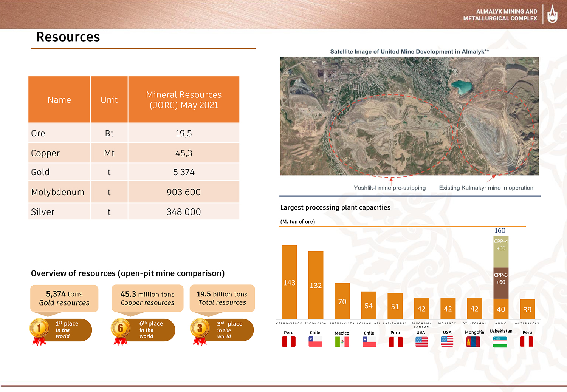Click the Uzbekistan flag icon

[x=500, y=342]
